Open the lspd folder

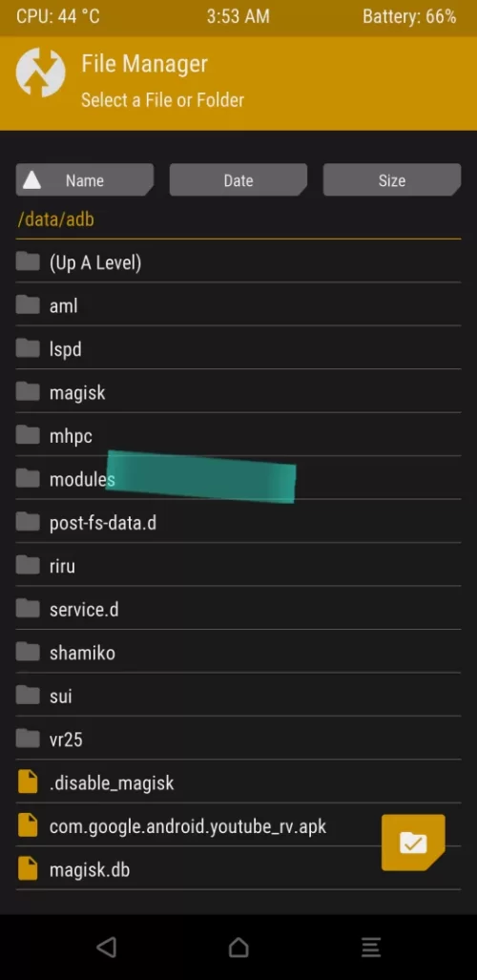[238, 348]
